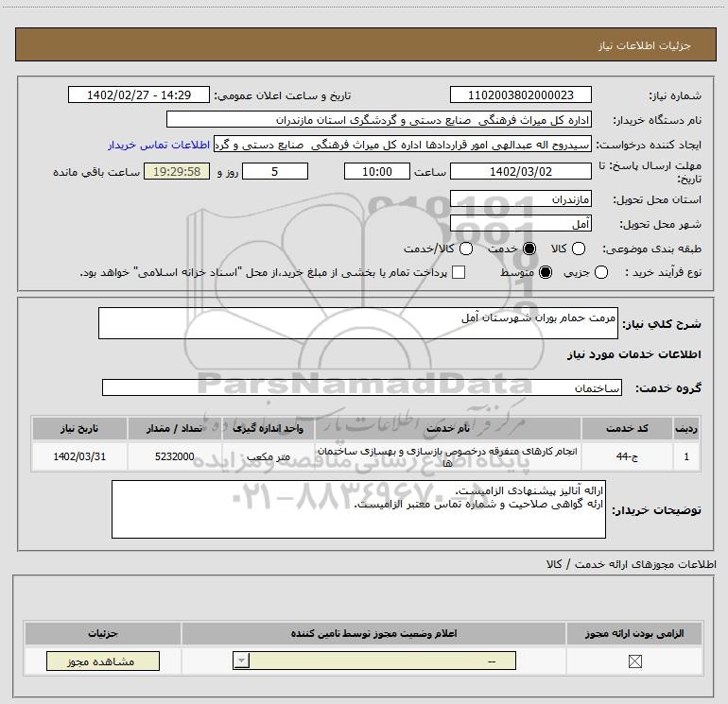The height and width of the screenshot is (704, 728).
Task: Click the delivery city field آمل
Action: 520,224
